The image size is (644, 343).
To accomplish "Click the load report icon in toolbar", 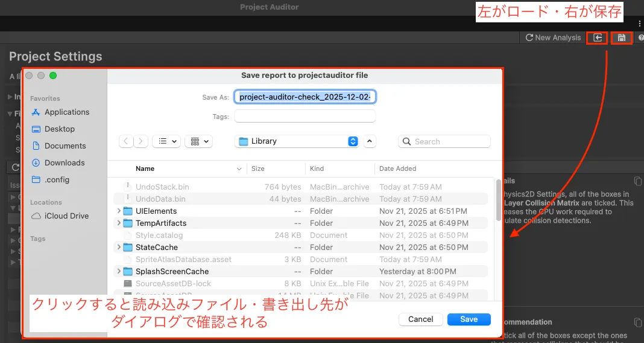I will [x=597, y=38].
